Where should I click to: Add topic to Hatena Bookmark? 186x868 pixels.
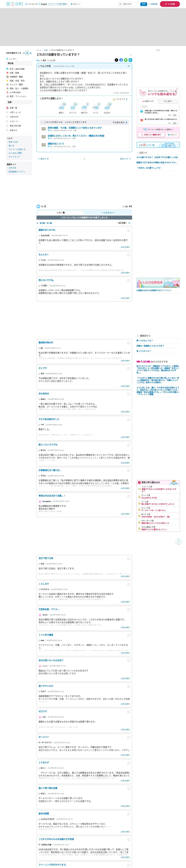point(130,60)
